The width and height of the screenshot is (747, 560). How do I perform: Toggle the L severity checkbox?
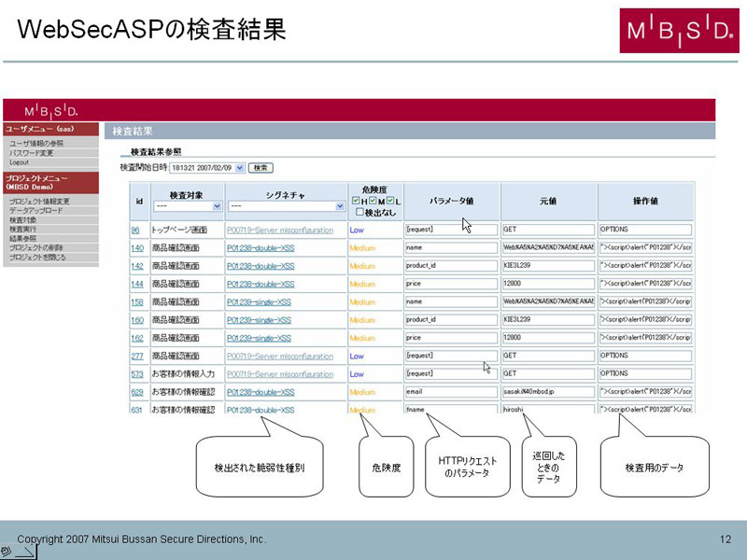[390, 201]
